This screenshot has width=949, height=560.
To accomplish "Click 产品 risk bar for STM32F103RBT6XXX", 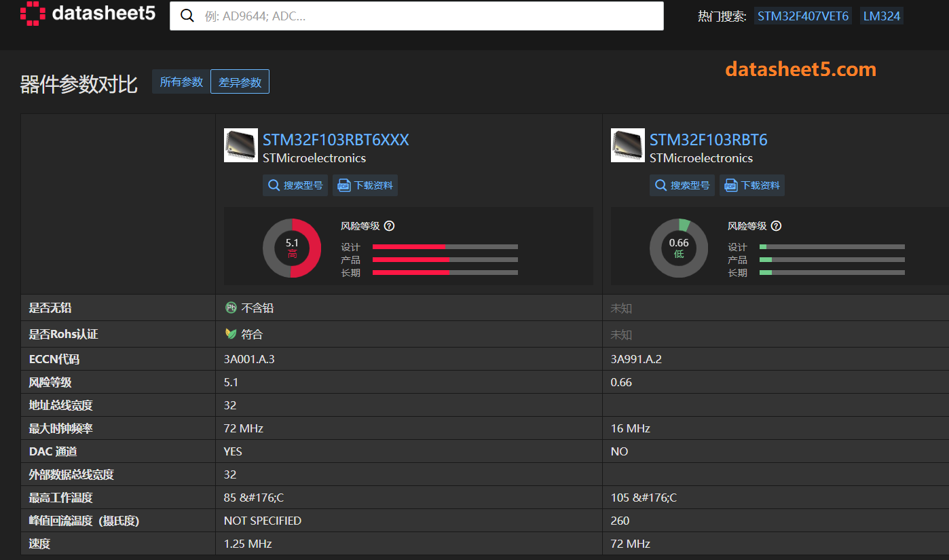I will point(445,259).
